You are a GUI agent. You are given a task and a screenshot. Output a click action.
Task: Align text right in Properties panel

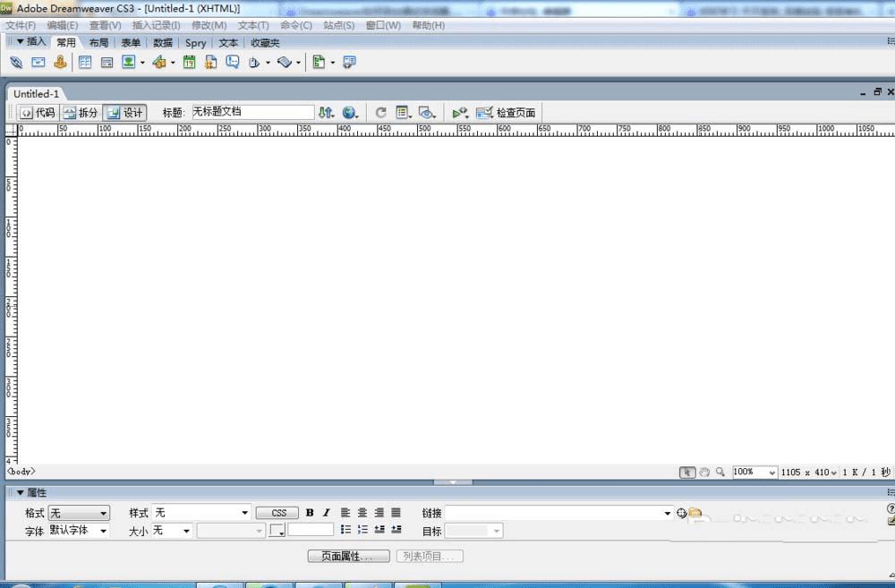[x=379, y=513]
